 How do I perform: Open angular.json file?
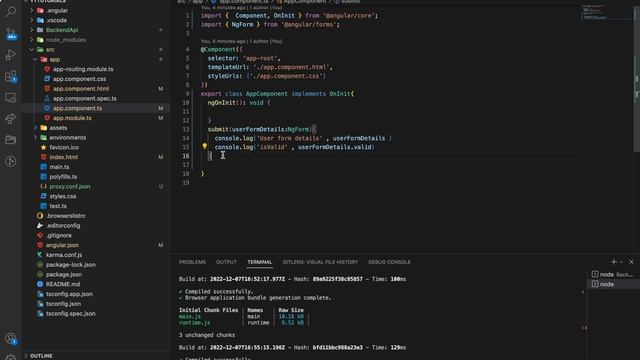pos(62,245)
